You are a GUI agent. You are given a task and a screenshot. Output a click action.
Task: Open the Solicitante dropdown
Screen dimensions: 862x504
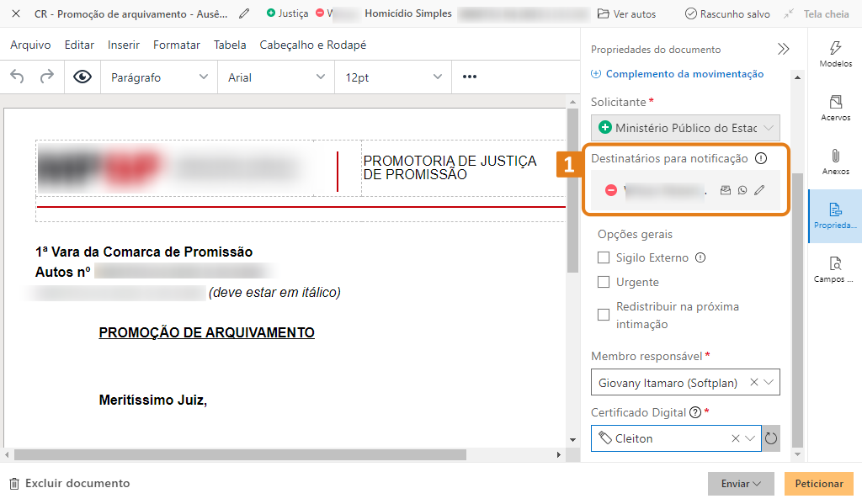[685, 127]
